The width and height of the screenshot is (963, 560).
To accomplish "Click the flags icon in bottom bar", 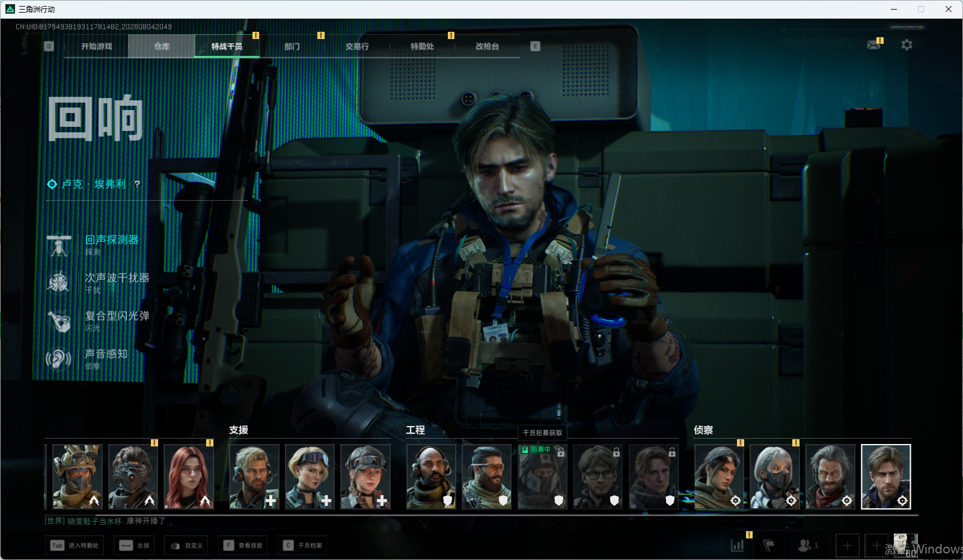I will tap(769, 546).
